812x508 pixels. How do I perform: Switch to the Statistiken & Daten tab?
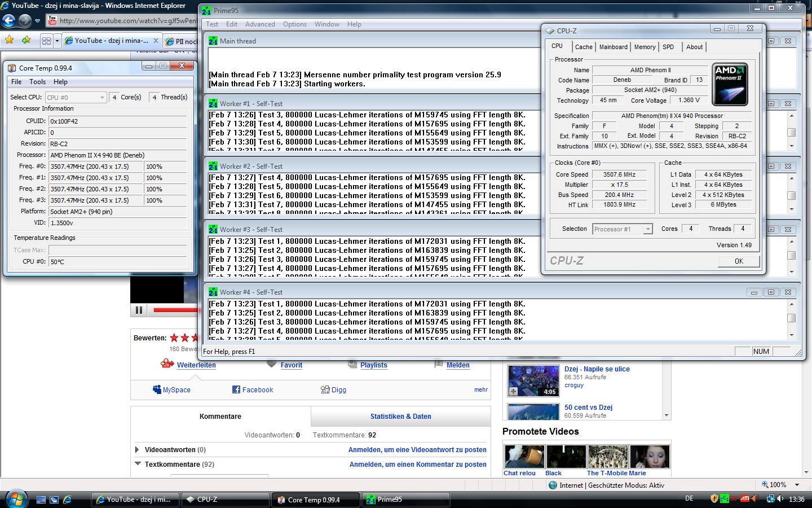[x=401, y=417]
